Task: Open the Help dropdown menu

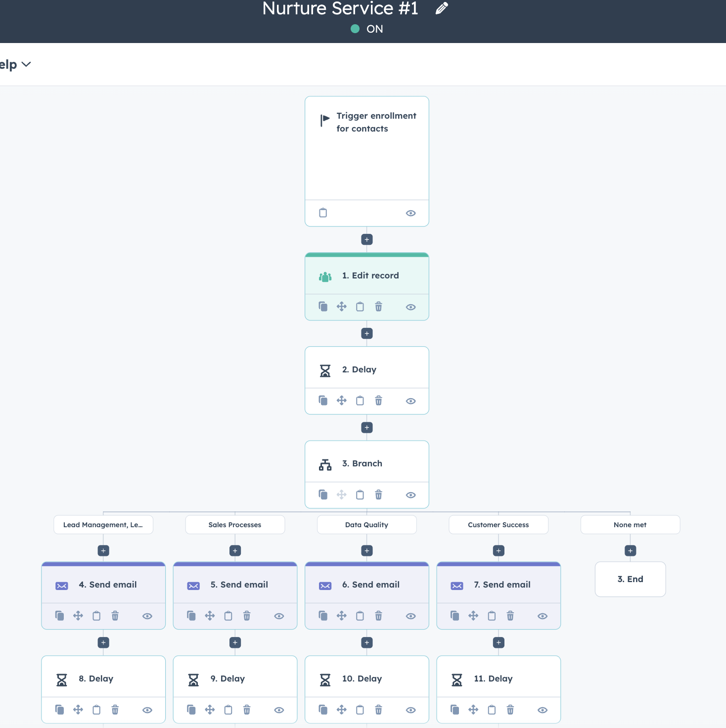Action: (x=15, y=64)
